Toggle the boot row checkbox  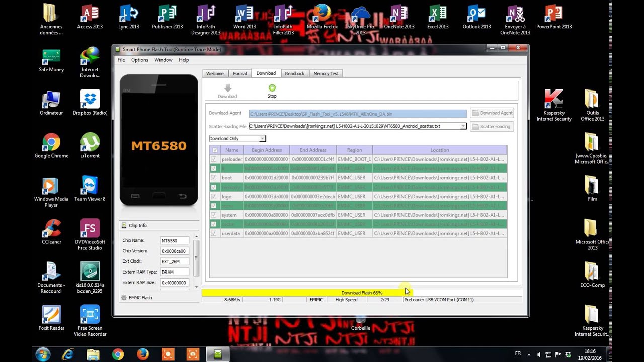pos(214,178)
